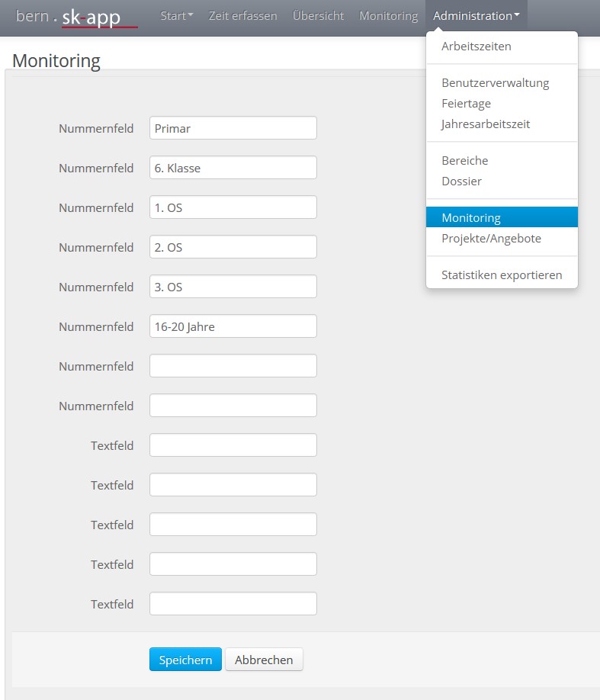This screenshot has width=600, height=700.
Task: Open Benutzerverwaltung menu entry
Action: (x=495, y=83)
